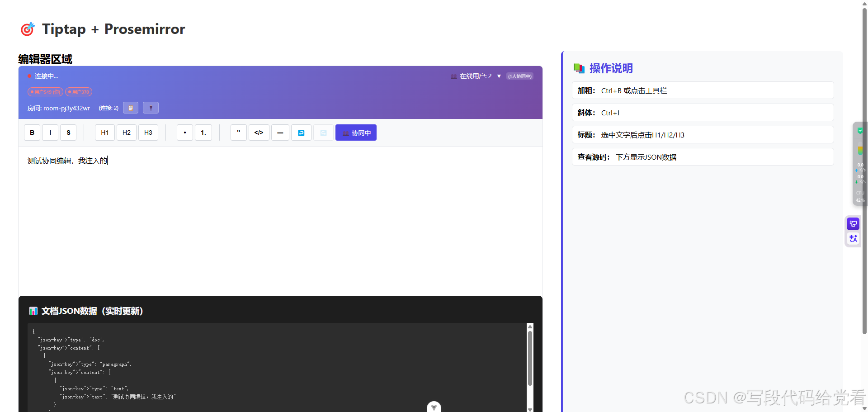Click the round scroll-down chevron button
Image resolution: width=868 pixels, height=412 pixels.
click(434, 407)
